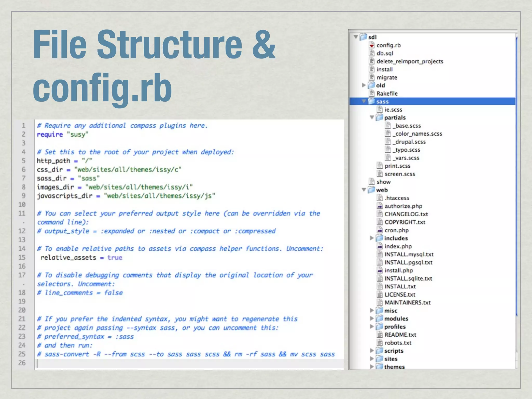Viewport: 532px width, 399px height.
Task: Place cursor on empty line 26
Action: coord(189,363)
